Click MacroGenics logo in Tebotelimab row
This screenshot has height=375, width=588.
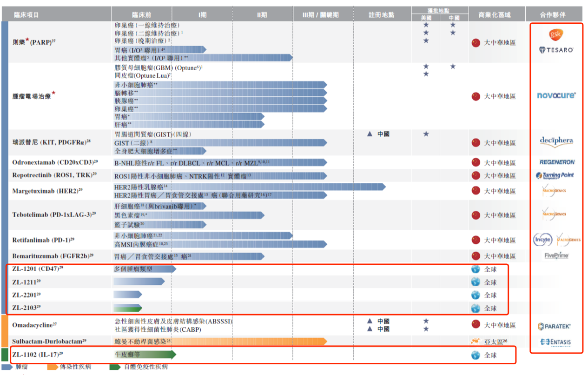pyautogui.click(x=554, y=214)
